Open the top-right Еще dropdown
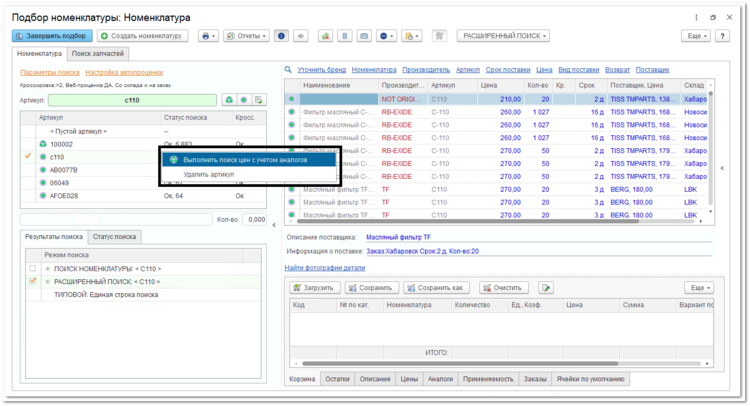 click(697, 36)
